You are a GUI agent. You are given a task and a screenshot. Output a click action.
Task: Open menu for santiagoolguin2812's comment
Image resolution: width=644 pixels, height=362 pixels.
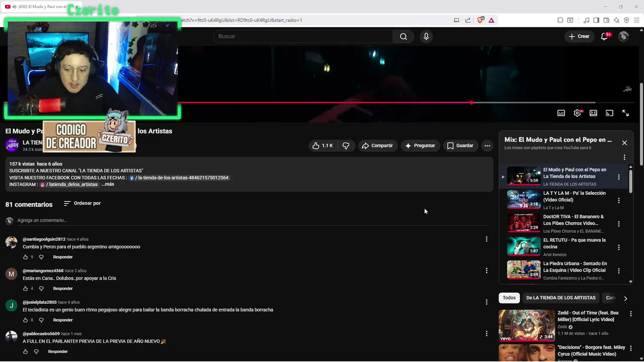click(486, 239)
